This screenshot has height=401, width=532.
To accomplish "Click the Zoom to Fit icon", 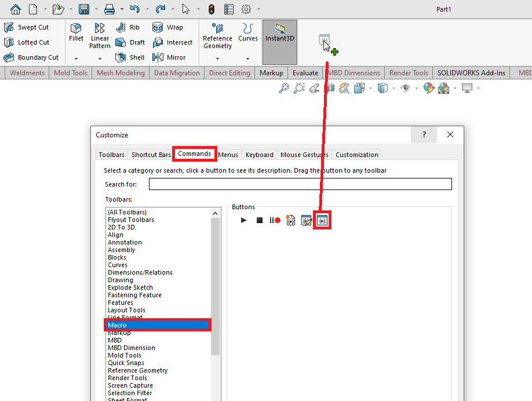I will pos(284,88).
